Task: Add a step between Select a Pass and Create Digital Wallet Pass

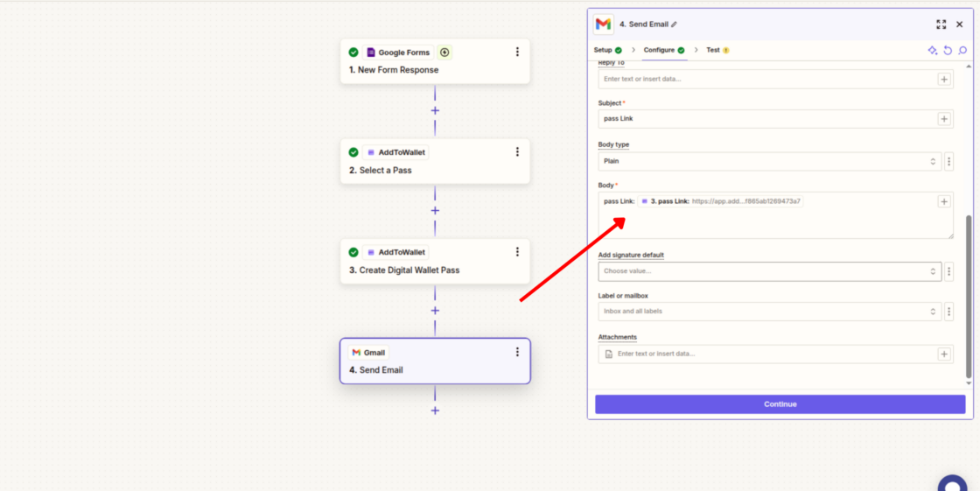Action: (435, 211)
